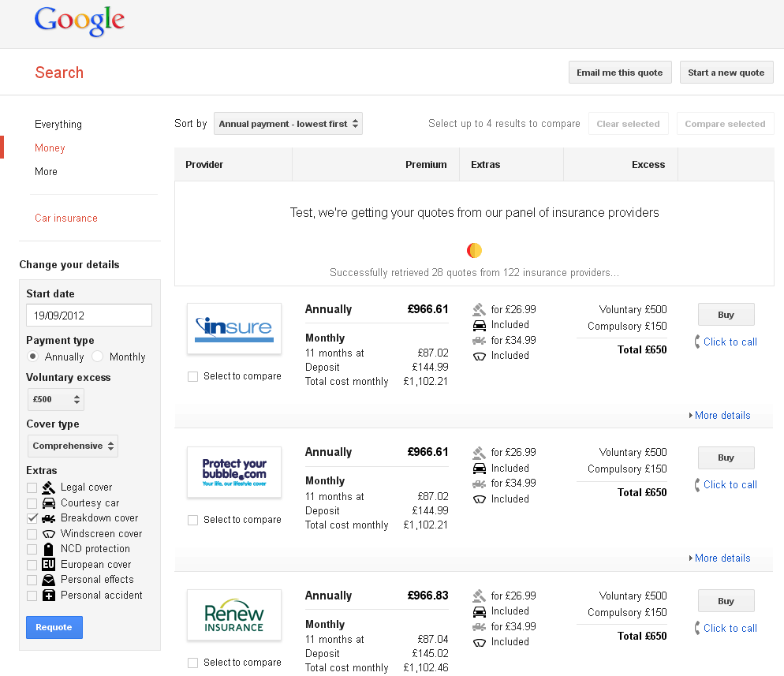The image size is (784, 676).
Task: Check Select to compare for Protect your bubble
Action: point(192,520)
